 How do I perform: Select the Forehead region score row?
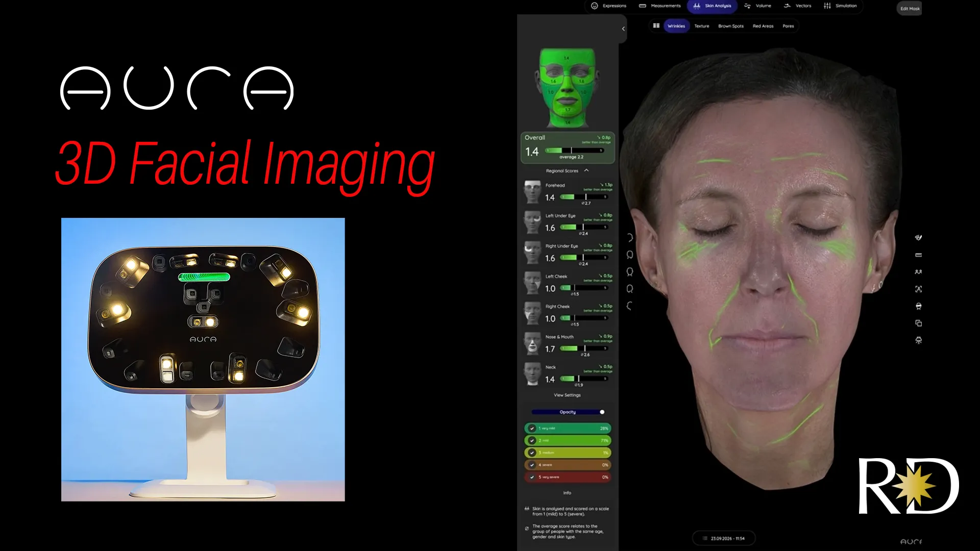click(x=568, y=193)
